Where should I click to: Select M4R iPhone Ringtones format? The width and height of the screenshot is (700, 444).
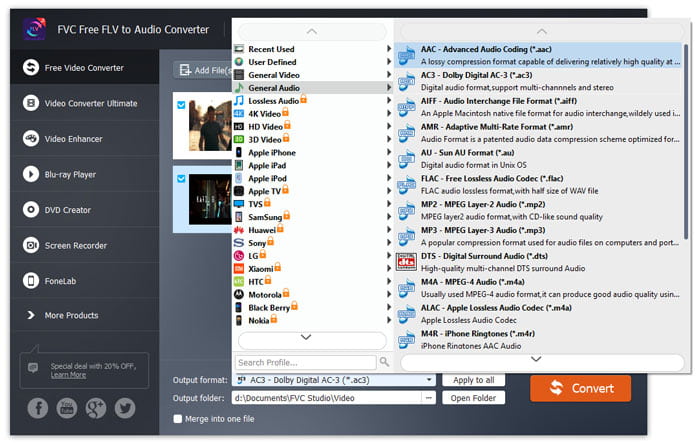pyautogui.click(x=538, y=340)
